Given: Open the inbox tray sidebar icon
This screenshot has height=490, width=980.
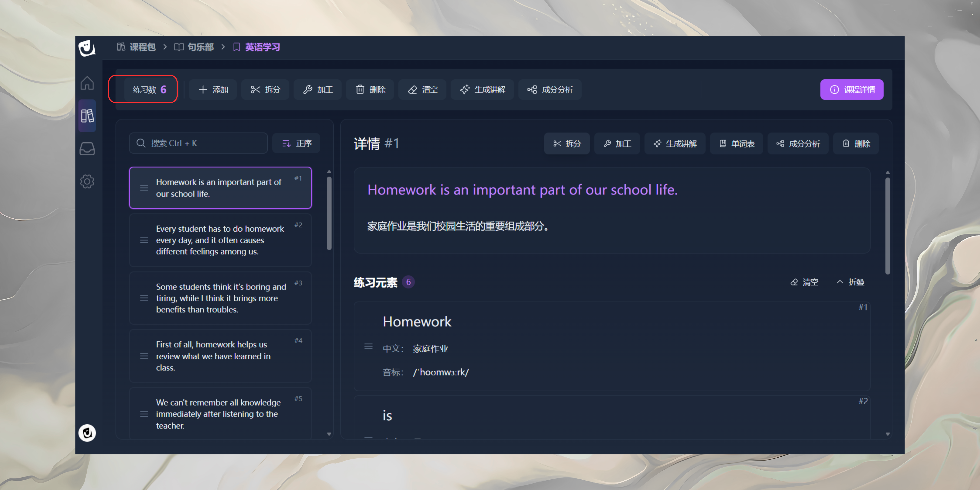Looking at the screenshot, I should [x=87, y=149].
